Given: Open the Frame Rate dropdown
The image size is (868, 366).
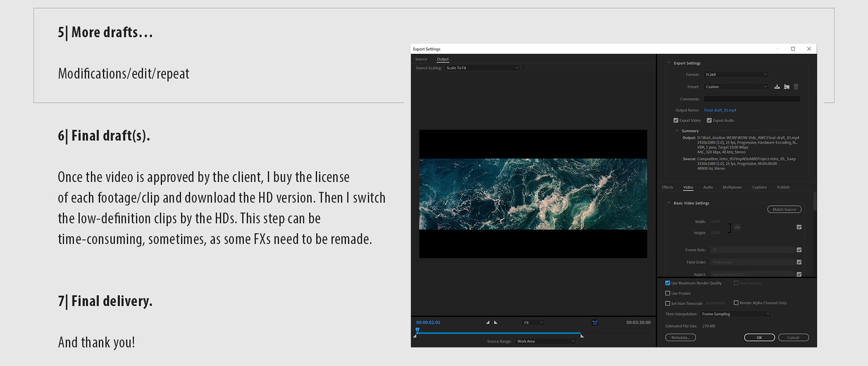Looking at the screenshot, I should [752, 250].
